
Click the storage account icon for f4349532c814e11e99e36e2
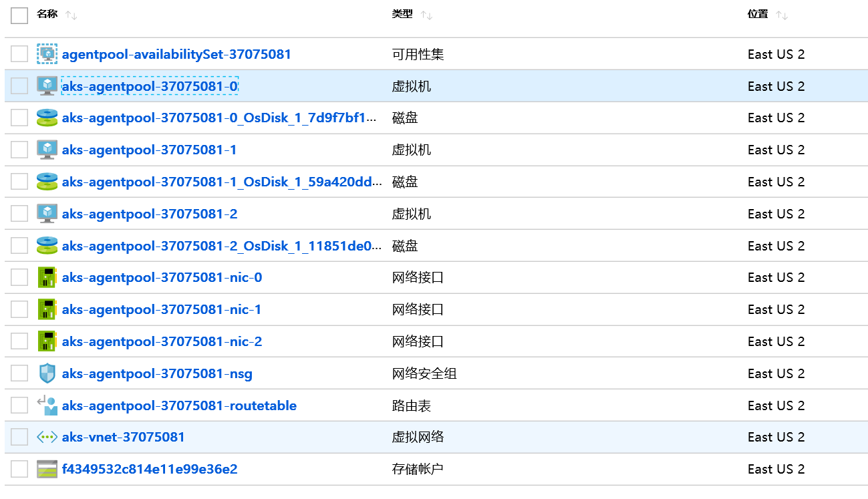[47, 469]
